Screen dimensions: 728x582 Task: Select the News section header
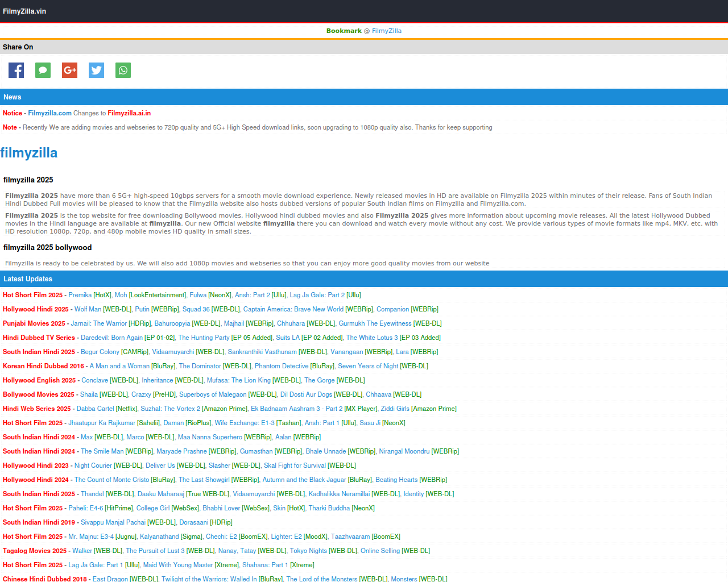tap(364, 97)
